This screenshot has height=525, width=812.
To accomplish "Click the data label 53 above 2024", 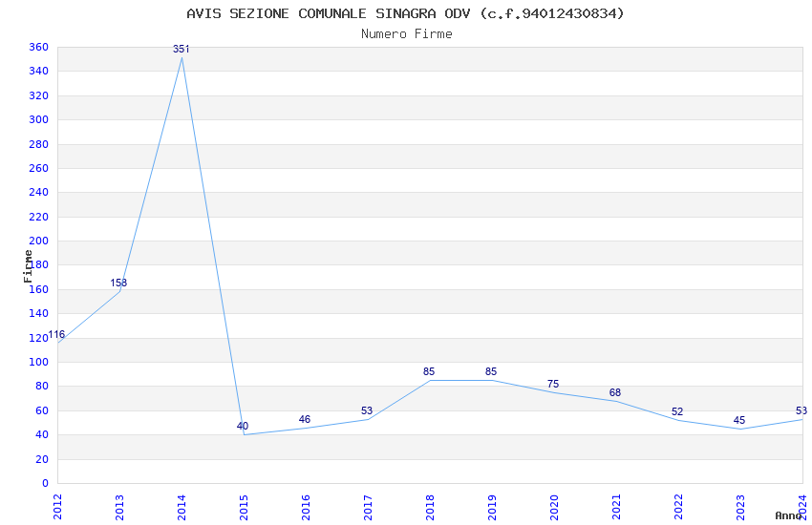I will tap(801, 410).
